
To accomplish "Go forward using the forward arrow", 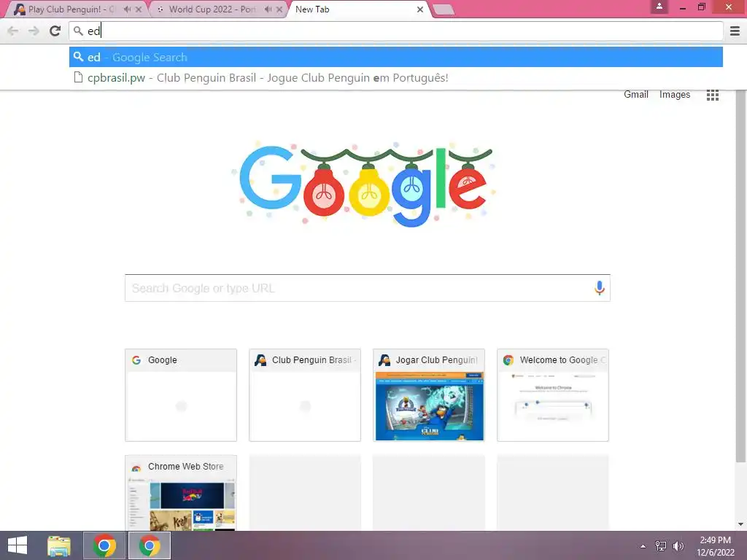I will (x=34, y=31).
